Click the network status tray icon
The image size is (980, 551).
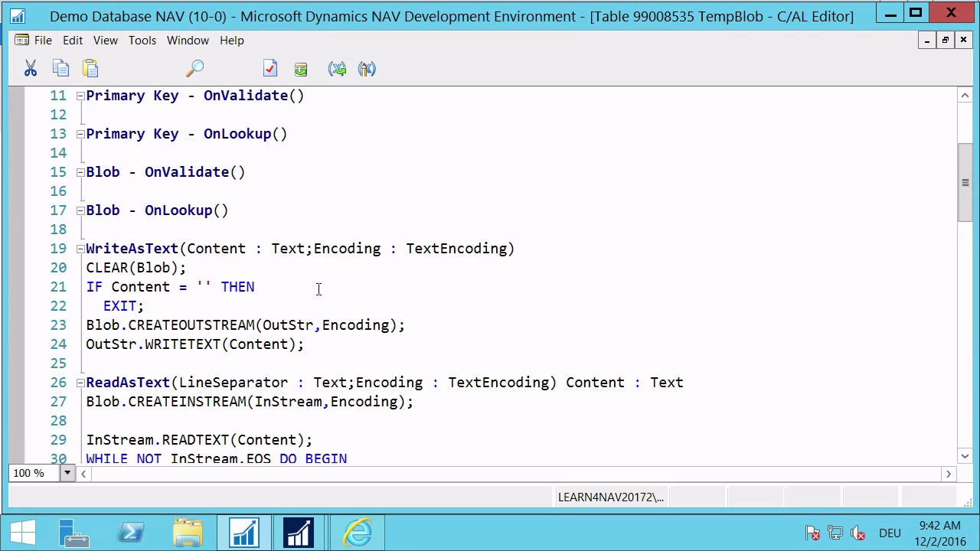tap(835, 533)
